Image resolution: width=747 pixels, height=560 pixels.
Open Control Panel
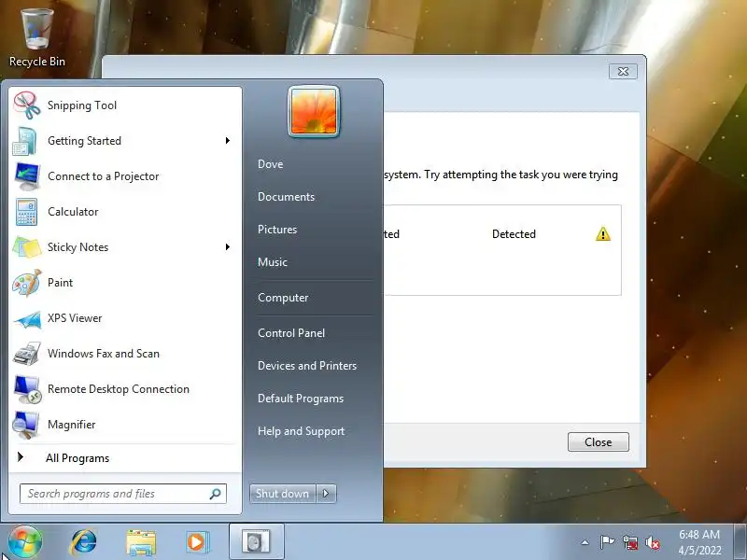(x=291, y=333)
